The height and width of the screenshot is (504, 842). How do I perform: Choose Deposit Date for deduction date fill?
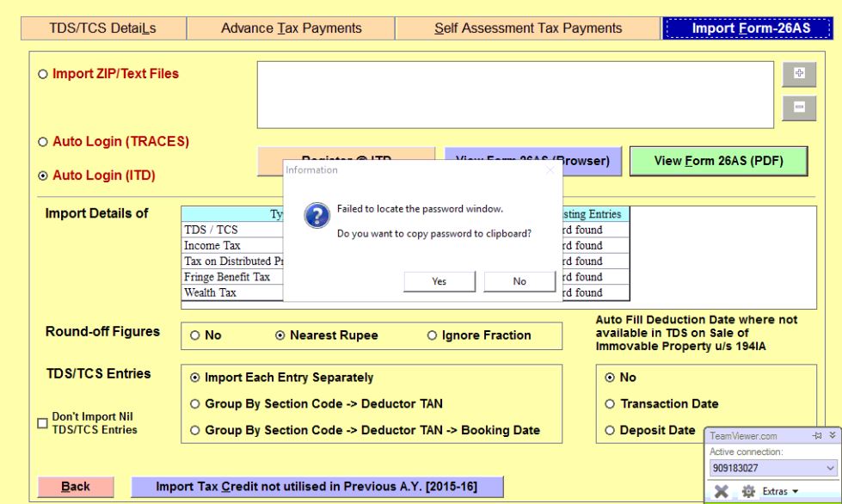(611, 430)
